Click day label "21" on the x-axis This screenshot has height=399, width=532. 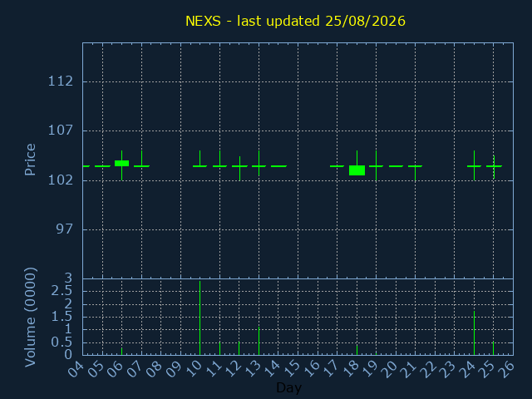408,369
